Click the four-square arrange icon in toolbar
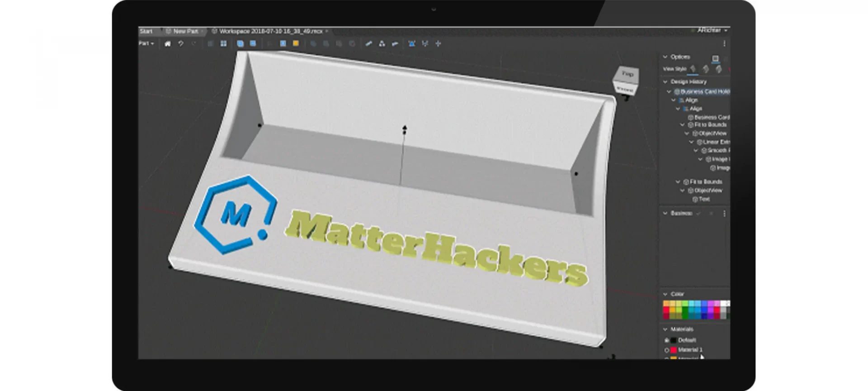This screenshot has height=391, width=868. click(223, 44)
